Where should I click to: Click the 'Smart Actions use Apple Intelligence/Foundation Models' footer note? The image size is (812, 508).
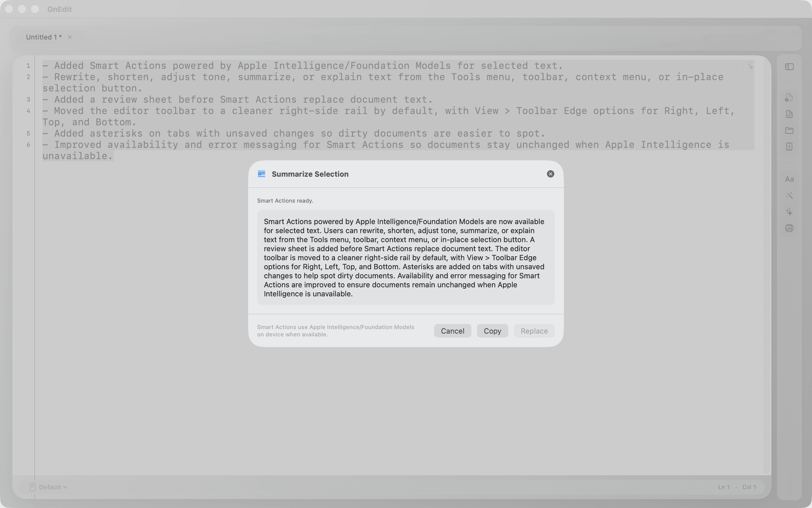[x=336, y=331]
